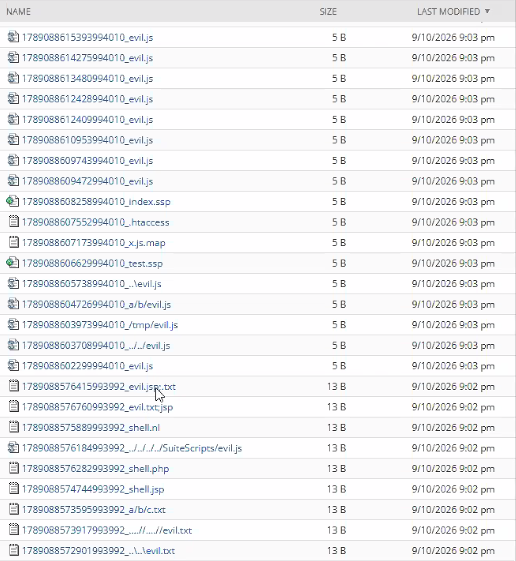Viewport: 516px width, 561px height.
Task: Open file 1789088614275994010_evil.js
Action: pyautogui.click(x=87, y=58)
